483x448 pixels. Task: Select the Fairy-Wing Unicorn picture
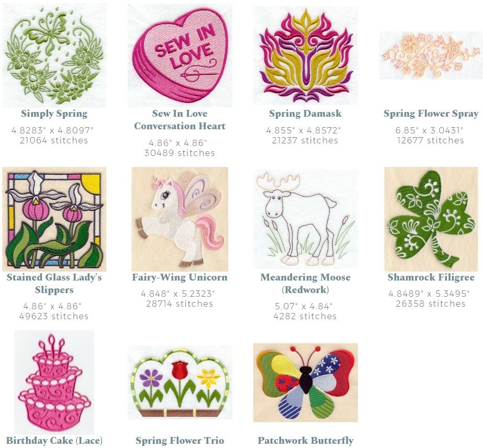point(180,219)
